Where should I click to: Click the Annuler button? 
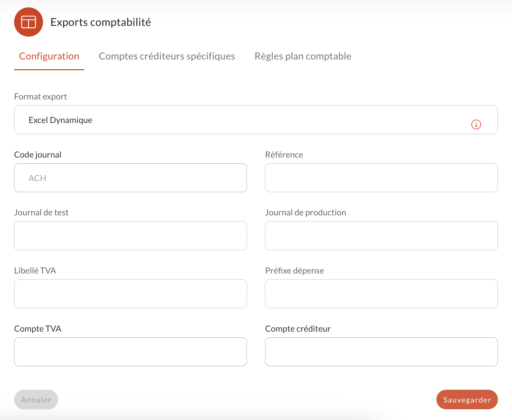[x=36, y=400]
